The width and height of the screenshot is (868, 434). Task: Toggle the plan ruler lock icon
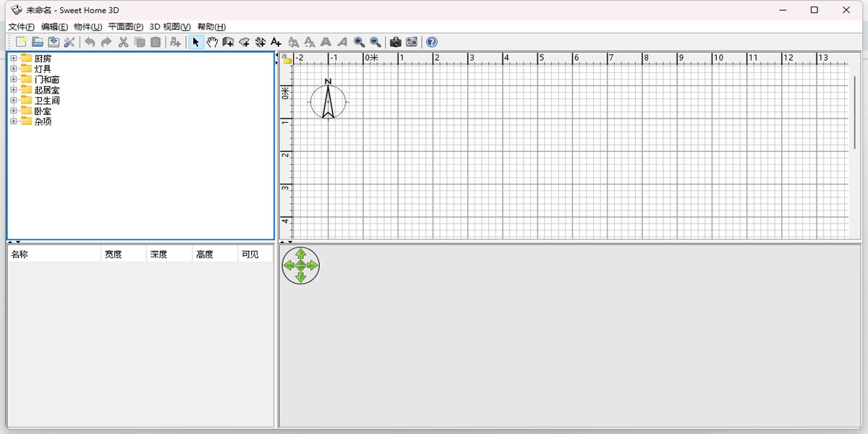click(286, 59)
